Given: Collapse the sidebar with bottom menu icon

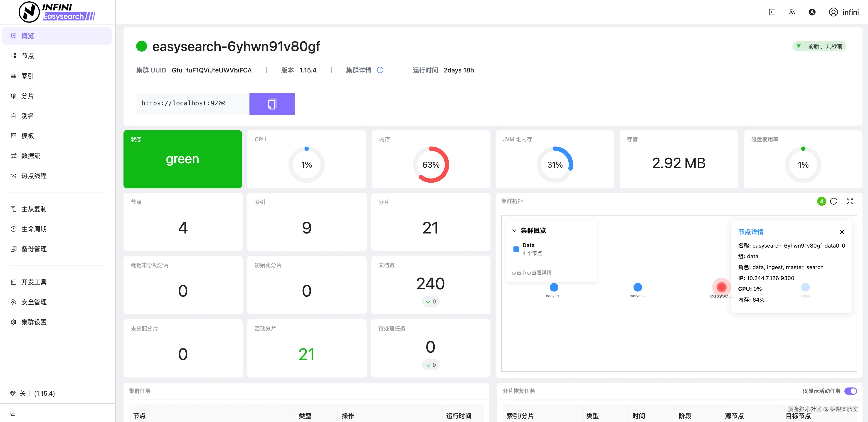Looking at the screenshot, I should point(13,414).
